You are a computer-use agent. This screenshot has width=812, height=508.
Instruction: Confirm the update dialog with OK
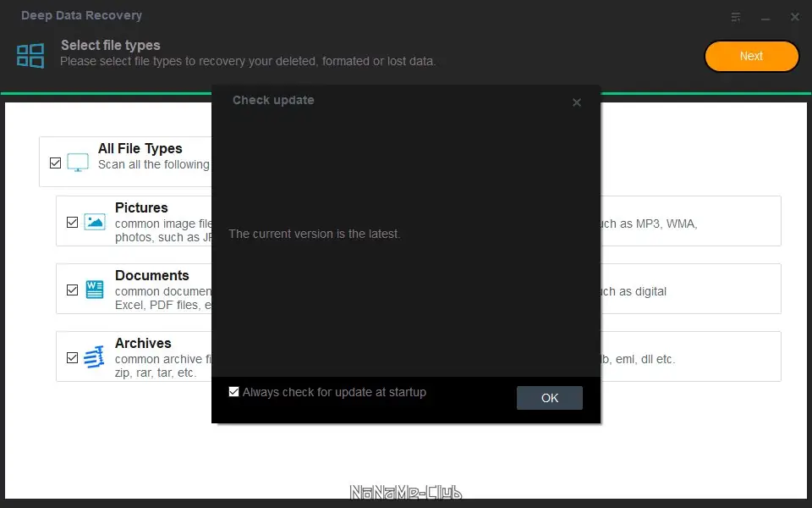[550, 398]
